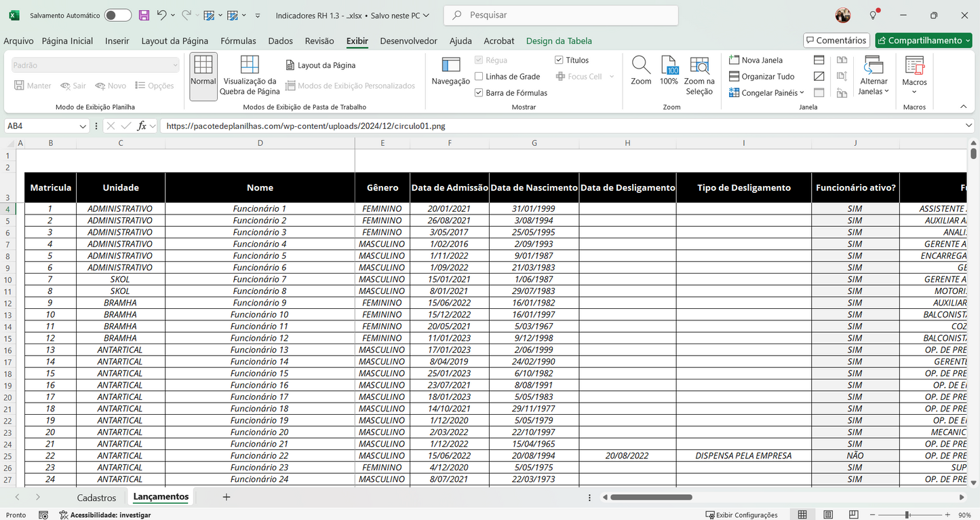Switch to the Cadastros sheet tab

pos(96,498)
